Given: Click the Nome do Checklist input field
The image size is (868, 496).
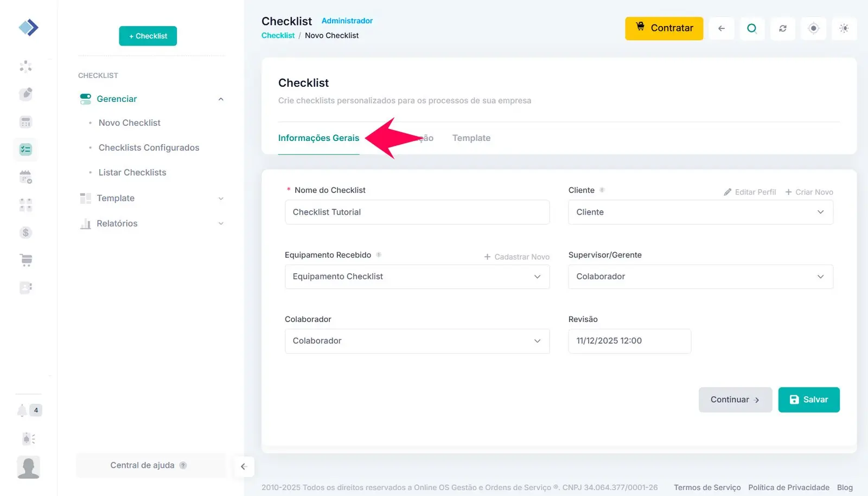Looking at the screenshot, I should click(417, 212).
